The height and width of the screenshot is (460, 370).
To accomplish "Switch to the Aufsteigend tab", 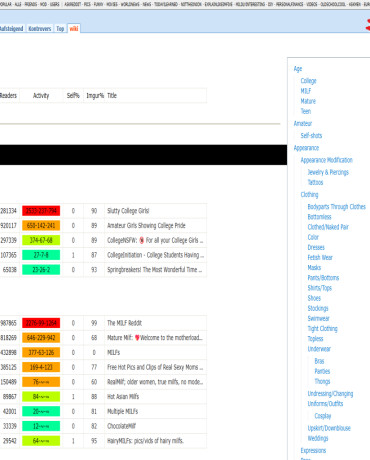I will pyautogui.click(x=11, y=29).
